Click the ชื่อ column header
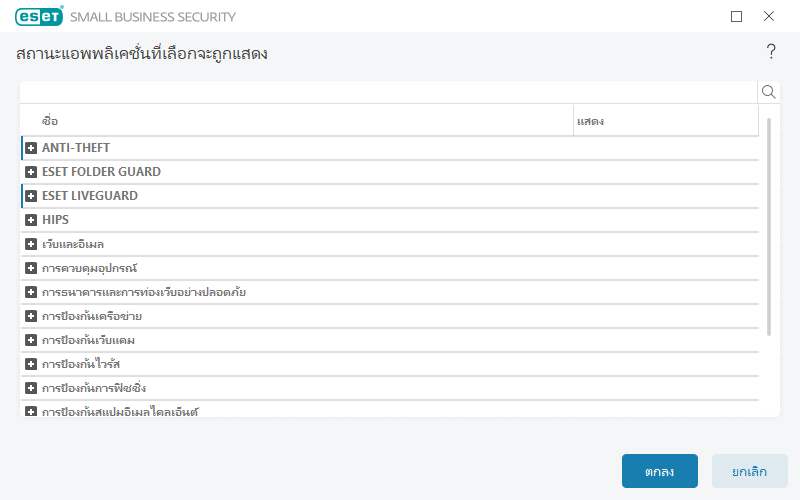Viewport: 800px width, 500px height. click(300, 121)
